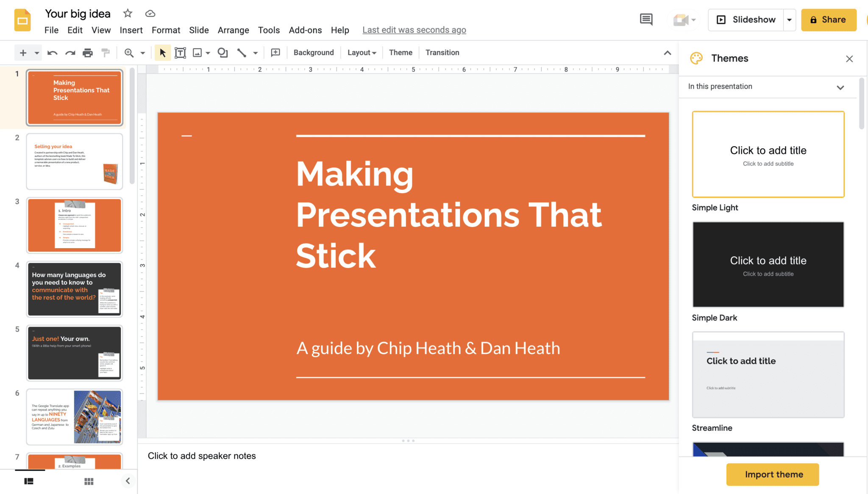Select the shape tool
The height and width of the screenshot is (494, 868).
[223, 53]
